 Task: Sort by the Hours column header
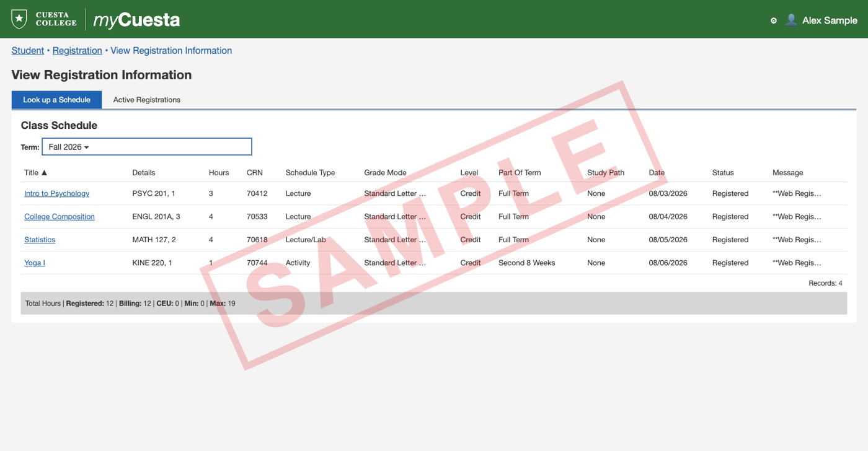click(219, 173)
